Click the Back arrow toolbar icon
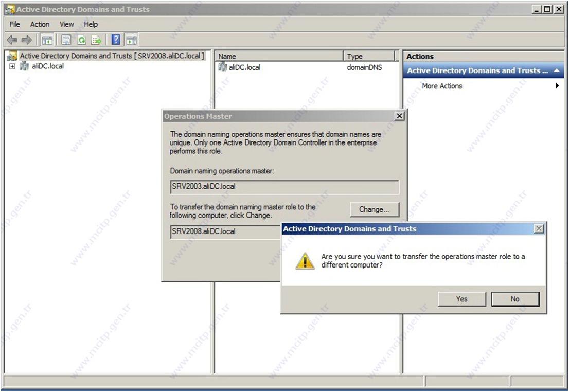 [x=12, y=40]
